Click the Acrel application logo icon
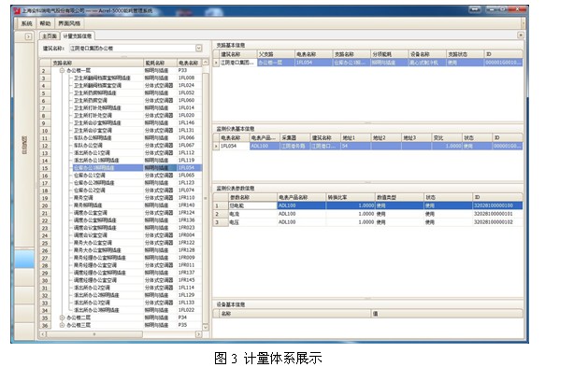Viewport: 588px width, 367px height. [x=17, y=10]
